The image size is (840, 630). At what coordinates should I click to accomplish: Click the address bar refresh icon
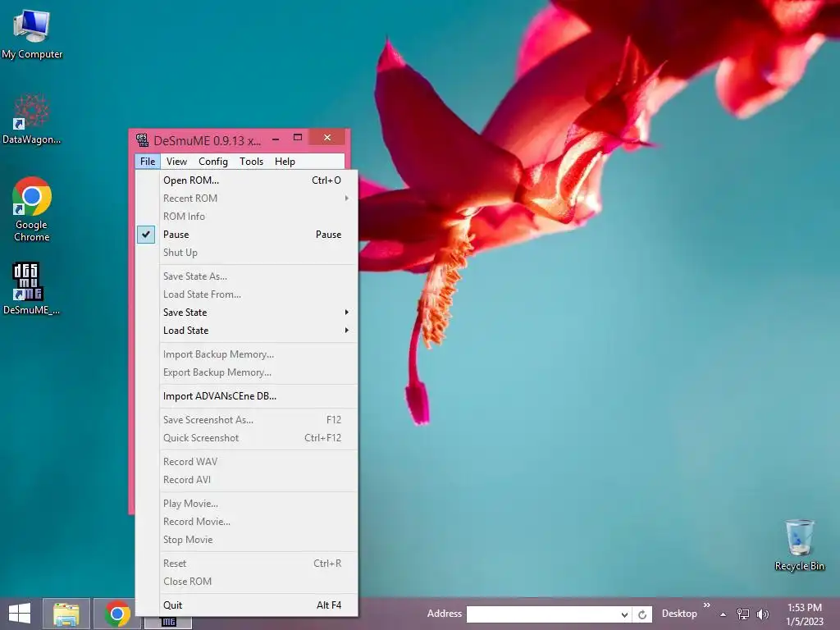642,614
